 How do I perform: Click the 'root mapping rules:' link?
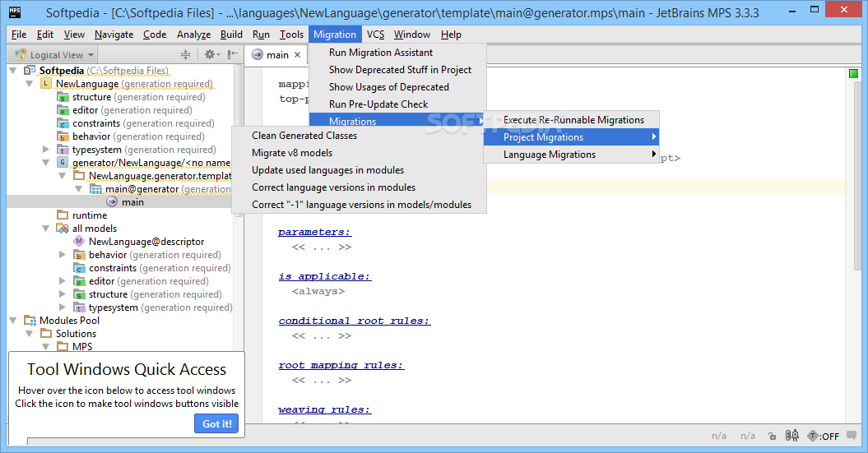click(x=341, y=366)
